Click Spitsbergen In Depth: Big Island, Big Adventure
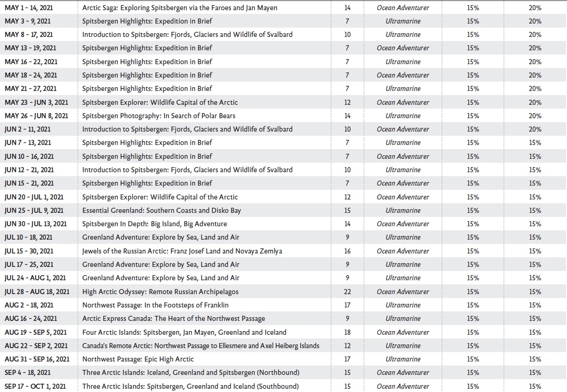Screen dimensions: 567x392 154,224
